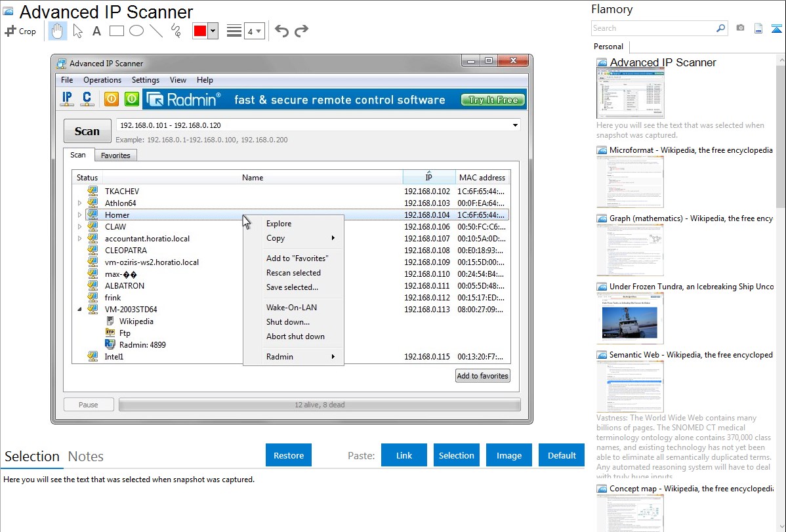This screenshot has height=532, width=786.
Task: Redo the annotation
Action: click(x=301, y=31)
